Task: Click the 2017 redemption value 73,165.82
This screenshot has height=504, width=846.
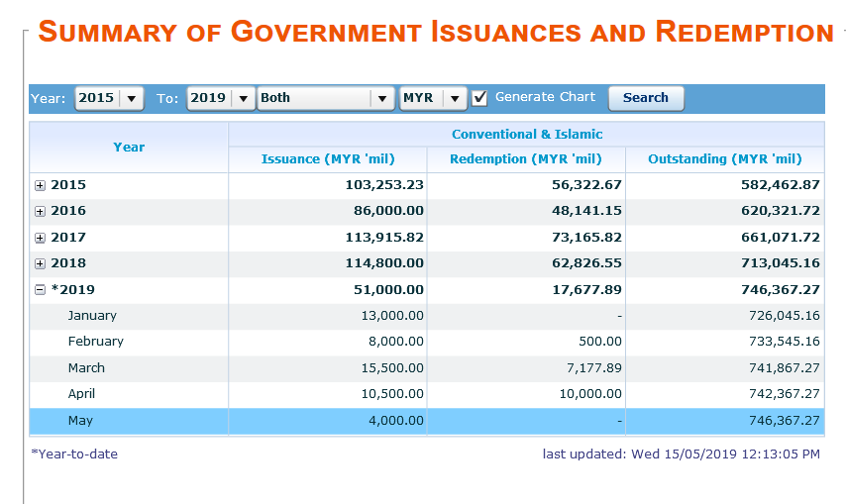Action: point(586,238)
